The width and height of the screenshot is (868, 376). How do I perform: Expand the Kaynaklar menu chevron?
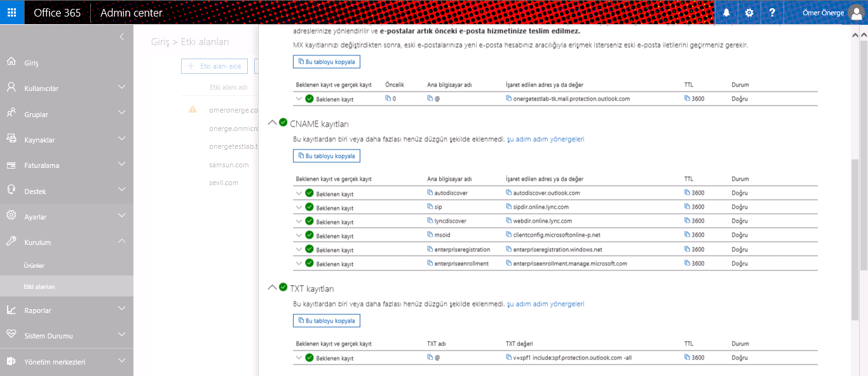click(x=122, y=139)
